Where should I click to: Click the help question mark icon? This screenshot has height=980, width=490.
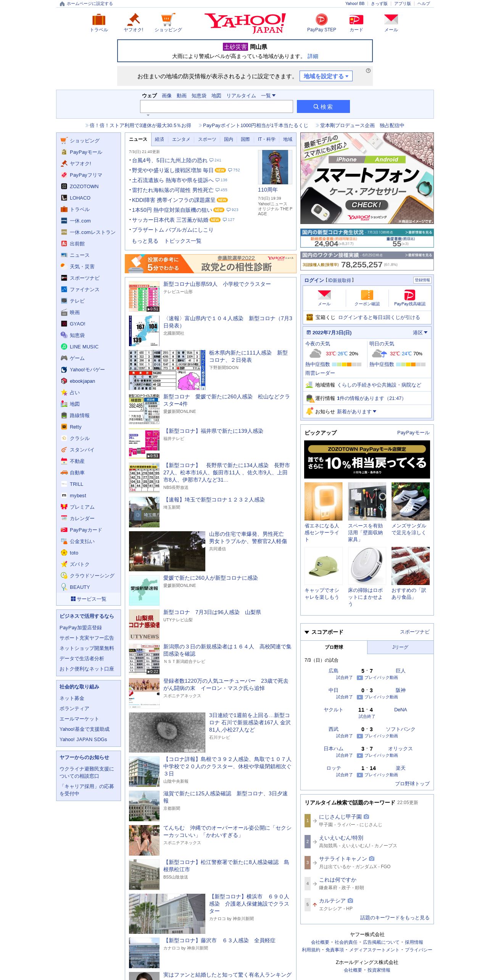pyautogui.click(x=368, y=71)
